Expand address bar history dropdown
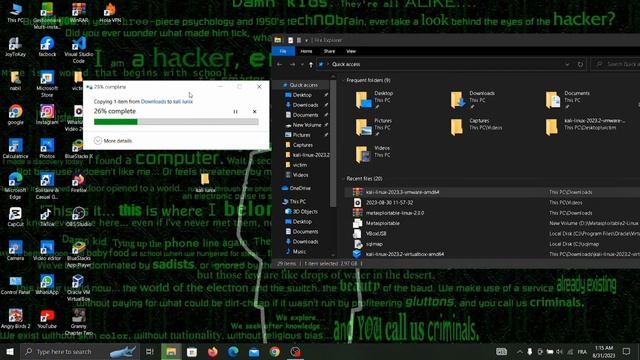The image size is (640, 360). (567, 64)
